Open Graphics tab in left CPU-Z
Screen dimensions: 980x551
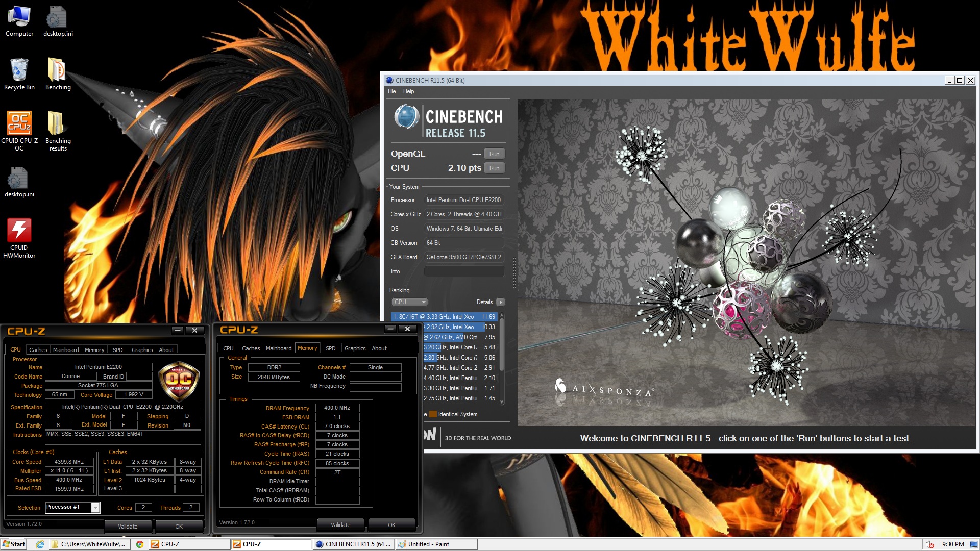(142, 350)
